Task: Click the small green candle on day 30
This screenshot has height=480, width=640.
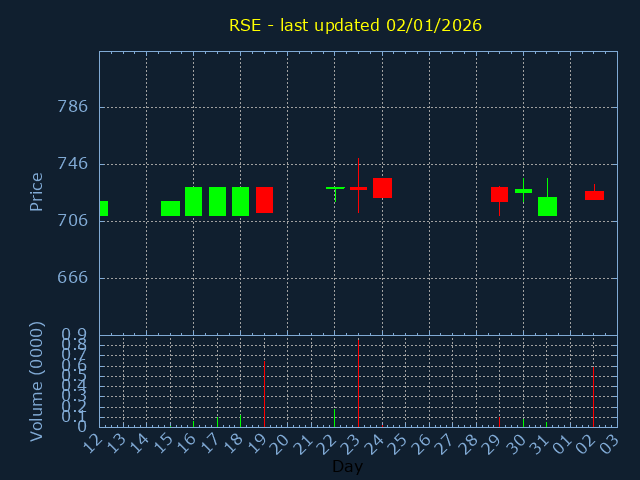Action: click(523, 190)
